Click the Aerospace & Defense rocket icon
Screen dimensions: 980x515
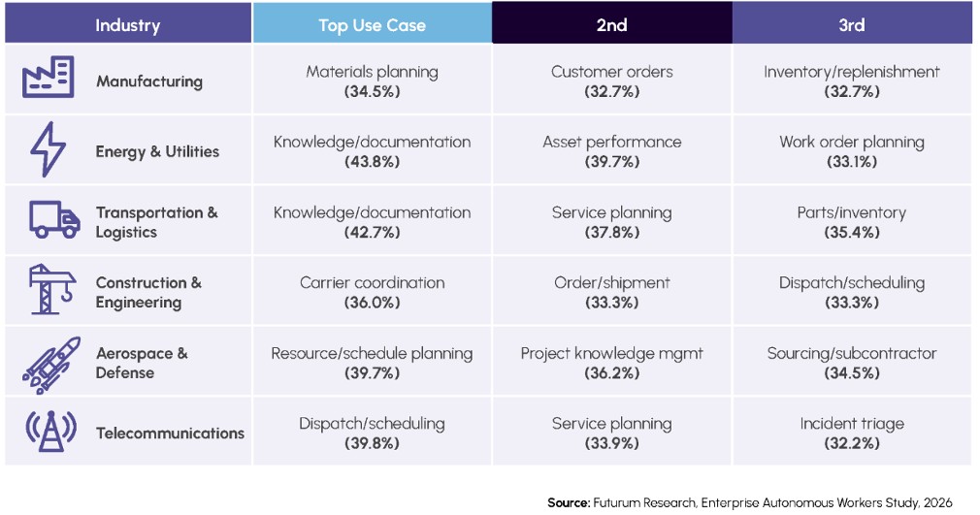tap(51, 365)
